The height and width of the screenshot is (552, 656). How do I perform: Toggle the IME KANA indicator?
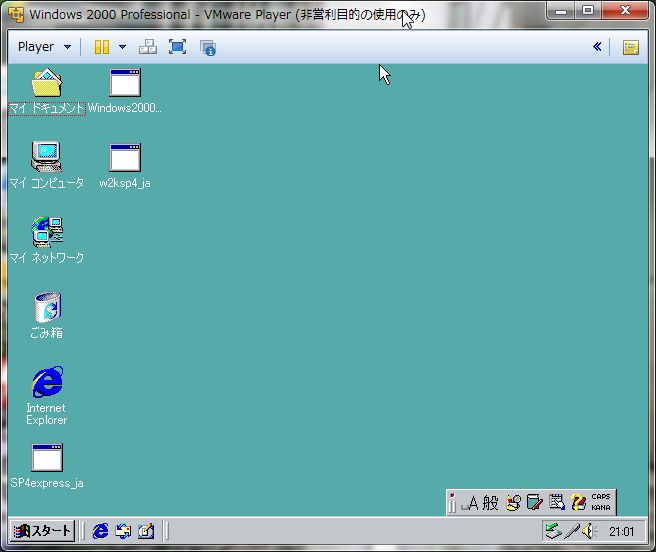tap(601, 508)
